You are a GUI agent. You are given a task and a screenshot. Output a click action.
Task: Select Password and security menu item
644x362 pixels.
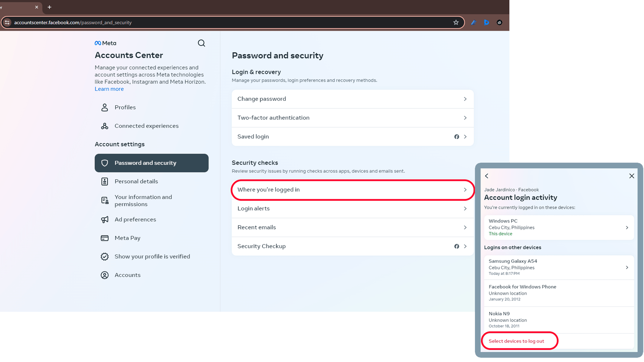pos(145,163)
